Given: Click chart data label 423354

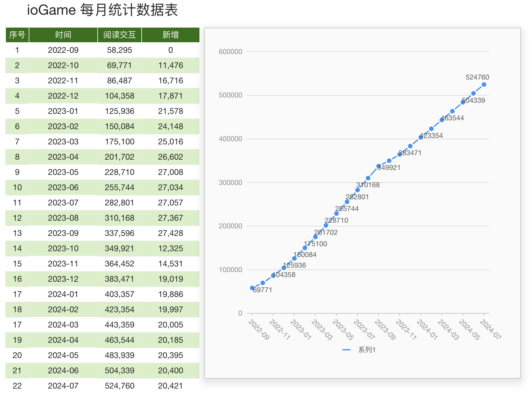Looking at the screenshot, I should point(431,136).
